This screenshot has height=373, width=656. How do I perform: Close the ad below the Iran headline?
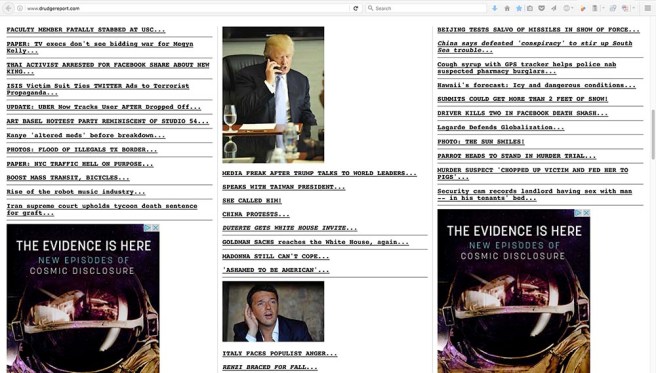pos(156,227)
